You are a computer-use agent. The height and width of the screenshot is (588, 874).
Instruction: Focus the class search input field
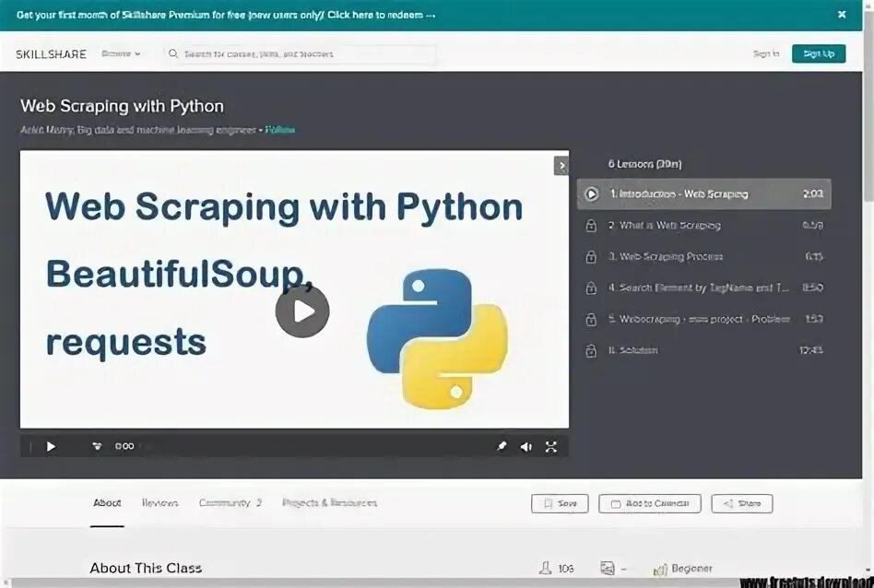tap(300, 54)
